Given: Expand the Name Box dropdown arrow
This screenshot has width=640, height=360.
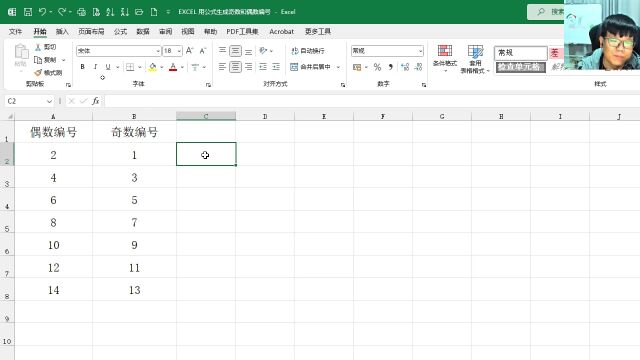Looking at the screenshot, I should pyautogui.click(x=49, y=101).
